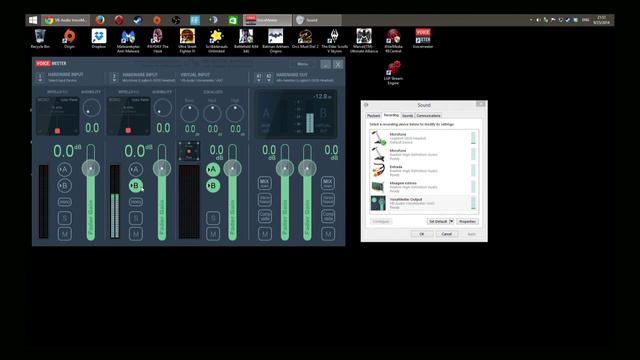Open hardware input 1 device selector

point(40,78)
